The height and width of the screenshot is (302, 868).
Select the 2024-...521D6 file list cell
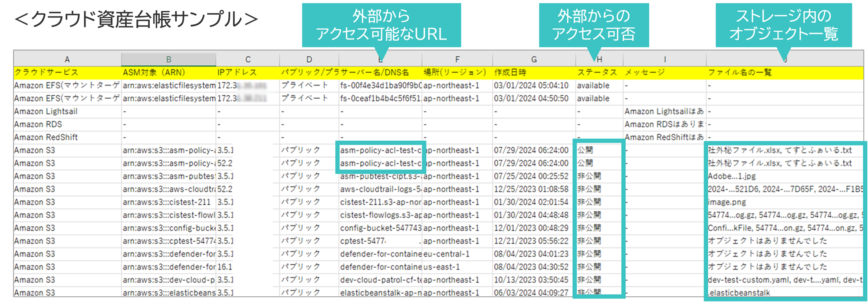click(x=785, y=189)
